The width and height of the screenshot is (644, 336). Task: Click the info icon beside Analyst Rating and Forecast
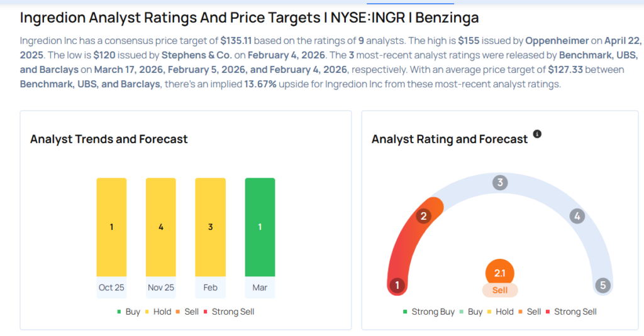click(x=537, y=134)
